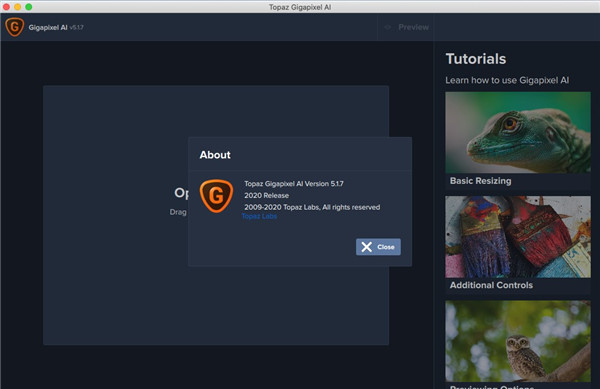Select the Previewing Options tutorial label
Image resolution: width=600 pixels, height=389 pixels.
[x=492, y=386]
